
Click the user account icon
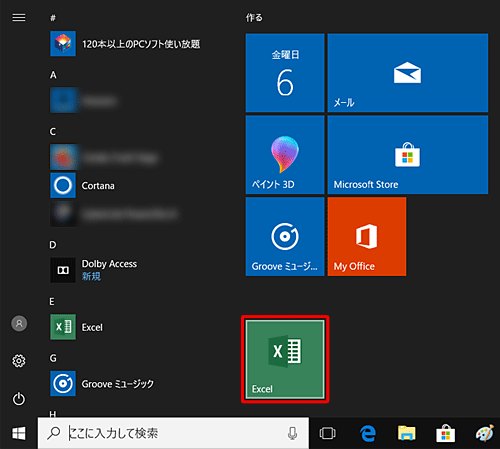point(19,323)
